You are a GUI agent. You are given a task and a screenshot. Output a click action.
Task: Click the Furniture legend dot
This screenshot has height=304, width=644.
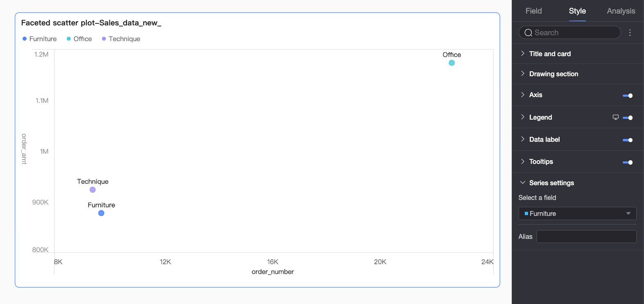click(25, 39)
